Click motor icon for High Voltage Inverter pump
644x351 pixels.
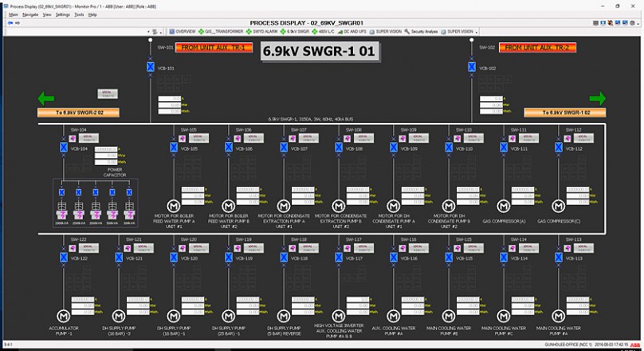[x=339, y=316]
